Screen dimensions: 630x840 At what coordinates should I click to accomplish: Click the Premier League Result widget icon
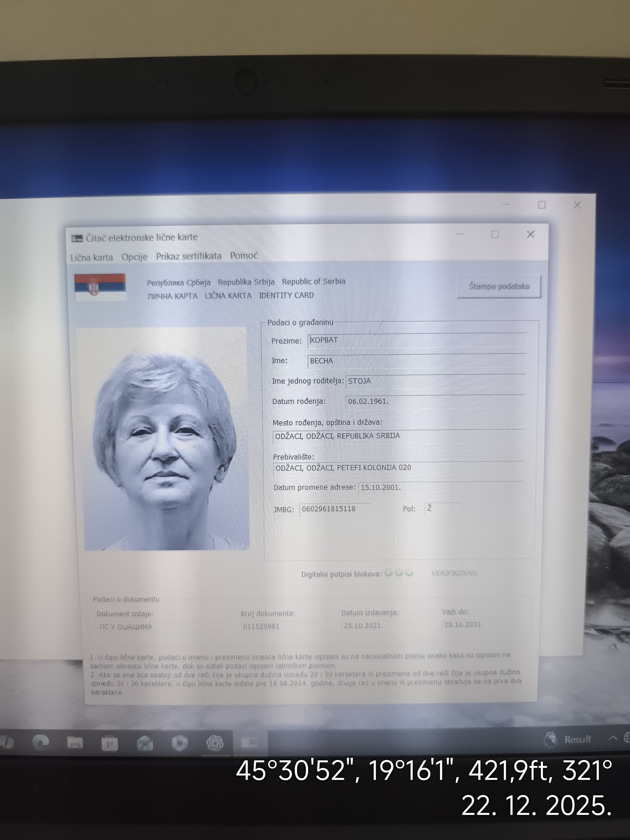click(551, 739)
